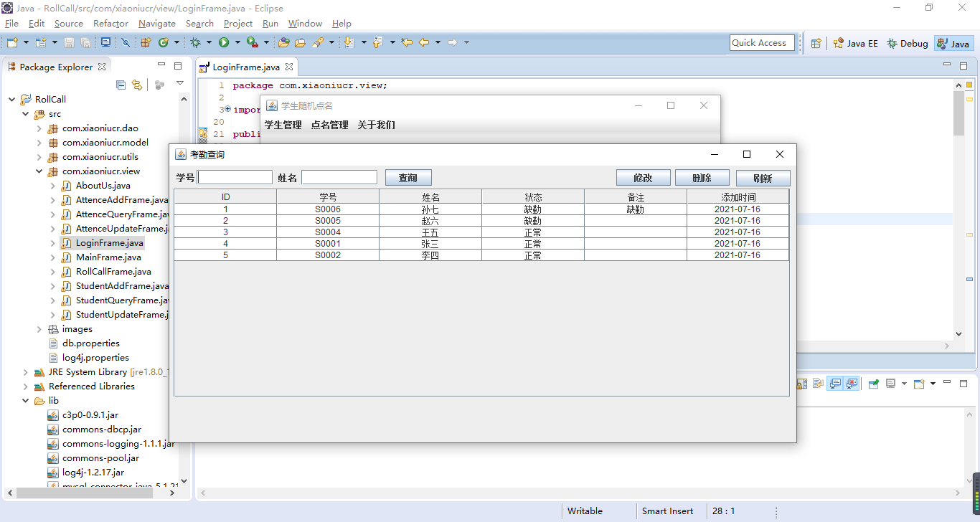Switch to the Java EE perspective
980x522 pixels.
click(855, 43)
